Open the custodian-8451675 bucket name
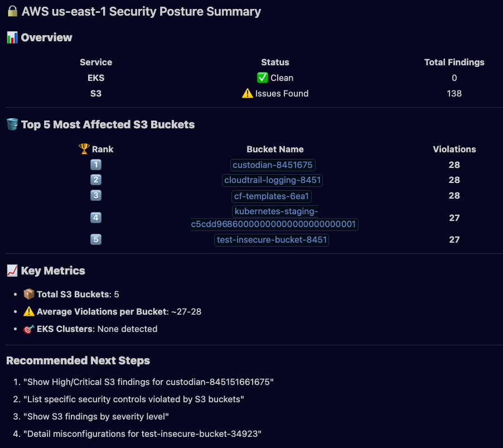The height and width of the screenshot is (448, 503). (x=273, y=165)
